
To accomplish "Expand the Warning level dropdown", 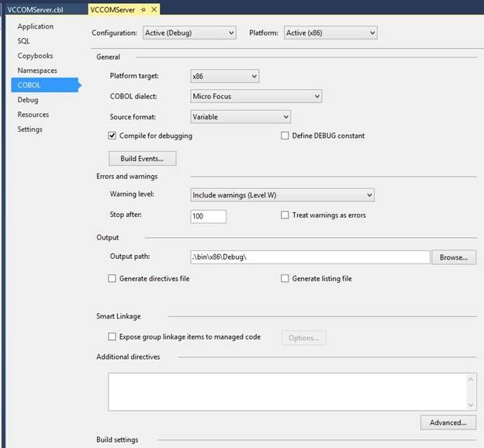I will (x=282, y=195).
